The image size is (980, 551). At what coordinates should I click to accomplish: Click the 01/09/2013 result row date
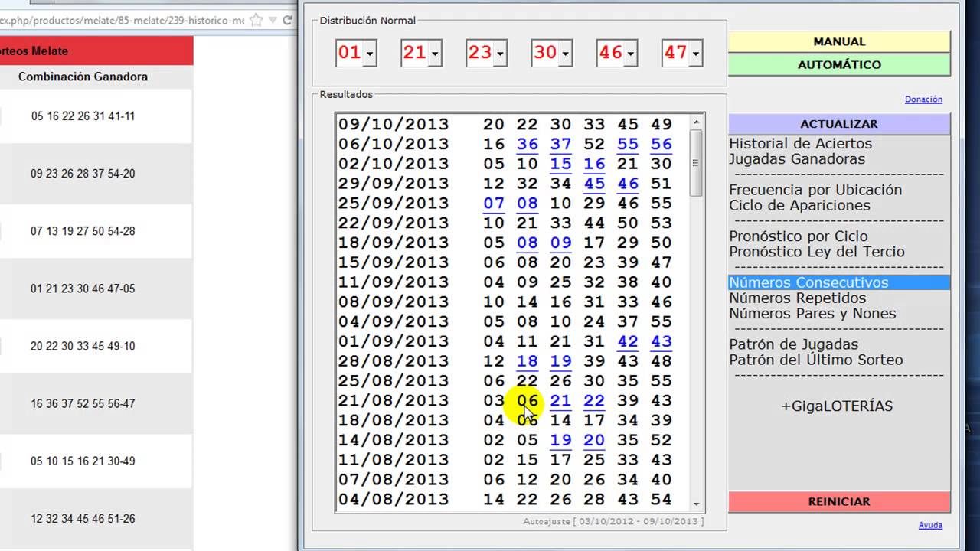394,341
